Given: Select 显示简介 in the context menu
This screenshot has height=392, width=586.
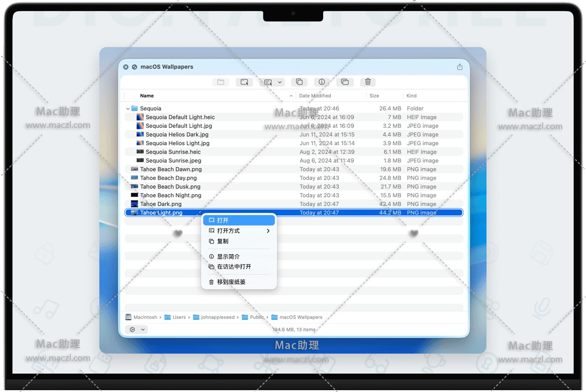Looking at the screenshot, I should tap(239, 257).
